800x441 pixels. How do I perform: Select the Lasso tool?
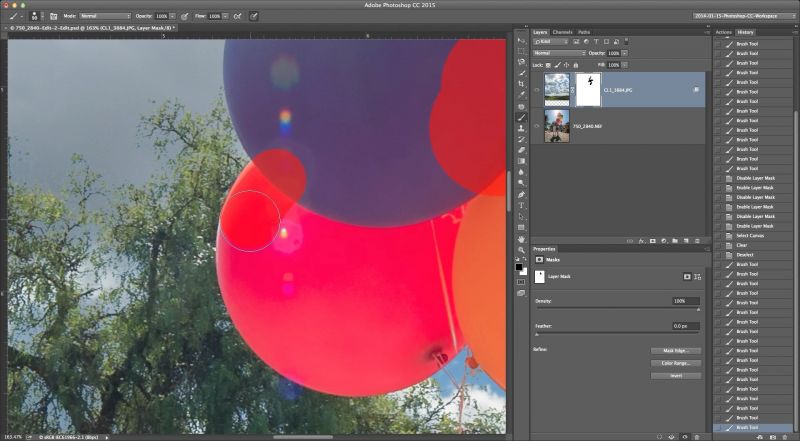[521, 62]
